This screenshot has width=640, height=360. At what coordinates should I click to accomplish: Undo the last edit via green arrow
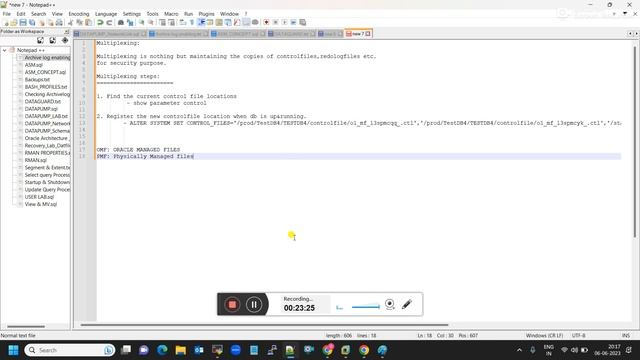[x=100, y=22]
